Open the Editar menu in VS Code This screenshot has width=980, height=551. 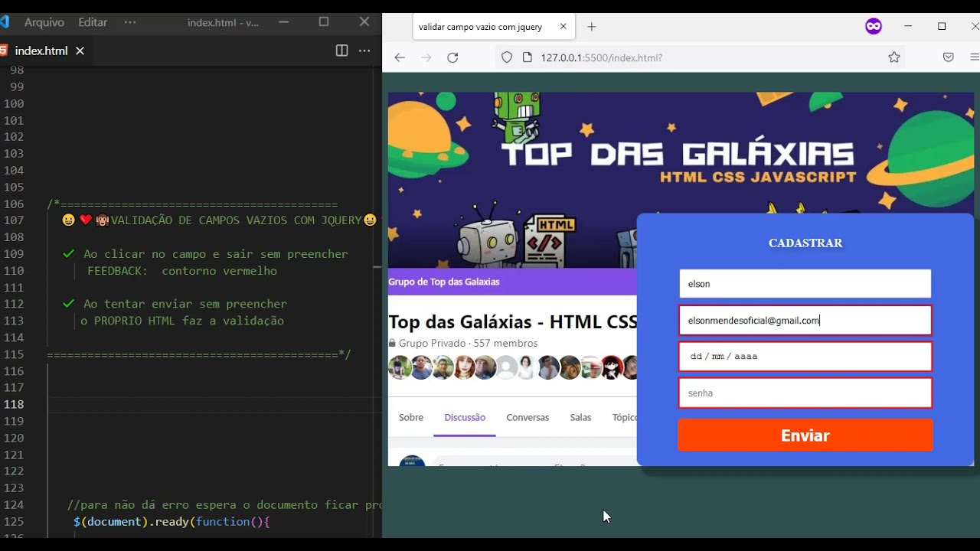(93, 22)
